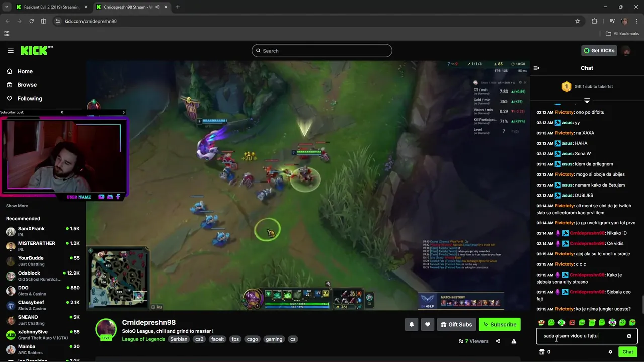Click the streamer avatar with LIVE badge

[x=106, y=329]
